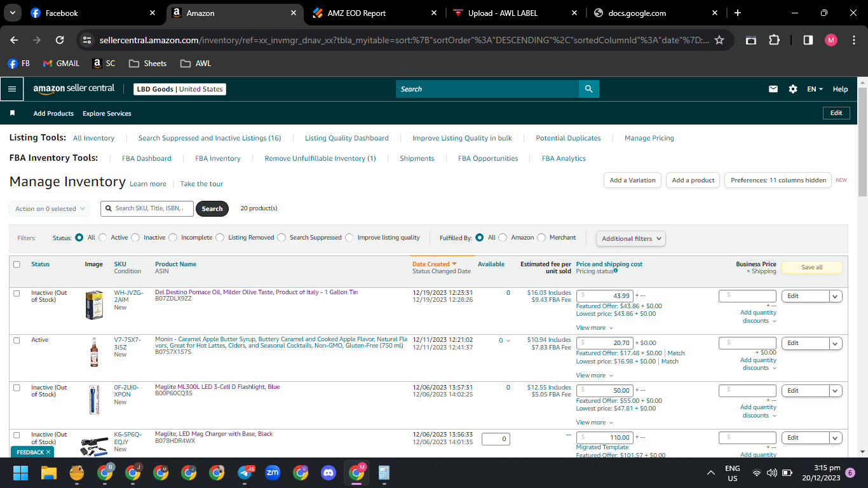
Task: Open Preferences: 11 columns hidden
Action: tap(778, 180)
